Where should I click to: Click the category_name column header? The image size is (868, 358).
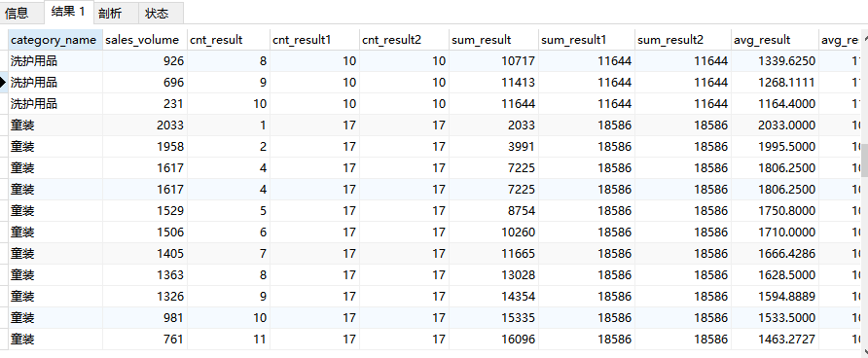tap(55, 40)
